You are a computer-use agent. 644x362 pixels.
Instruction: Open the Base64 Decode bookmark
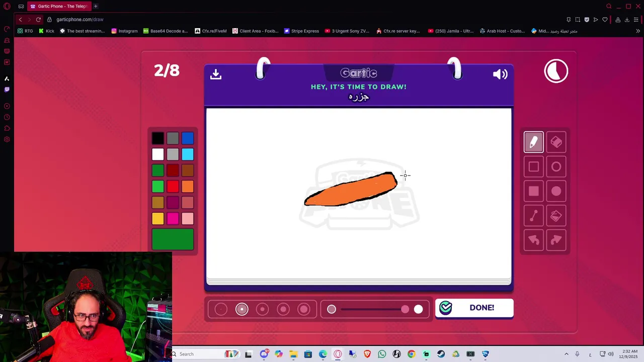coord(165,31)
